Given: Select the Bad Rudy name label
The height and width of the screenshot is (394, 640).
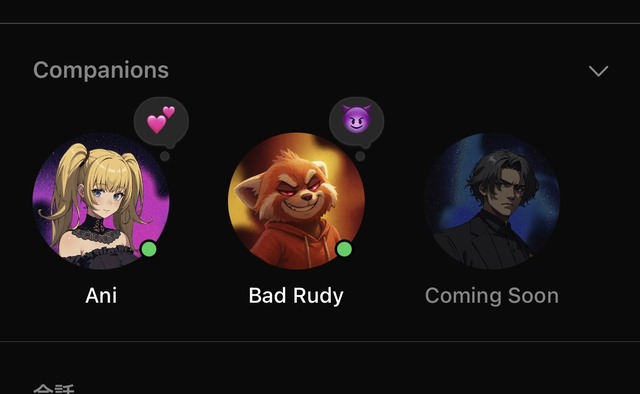Looking at the screenshot, I should coord(296,296).
